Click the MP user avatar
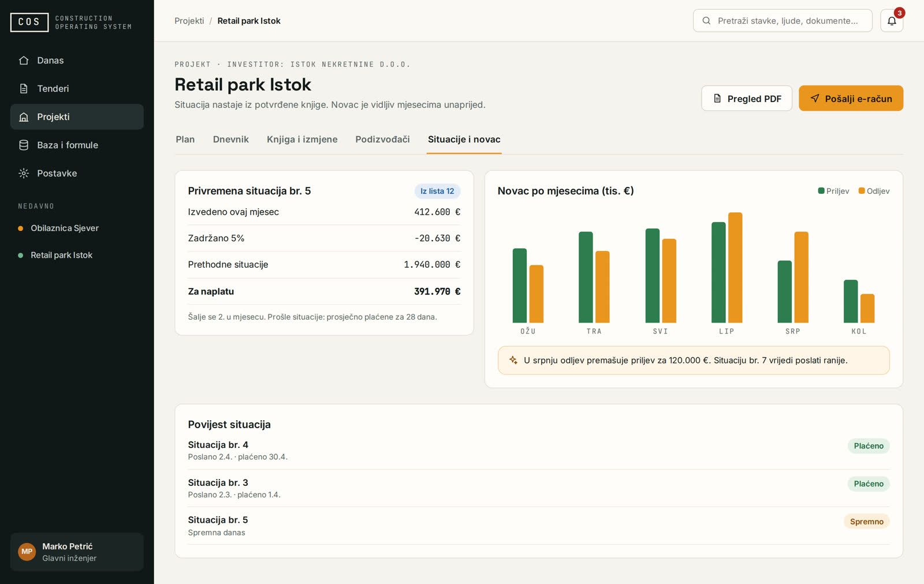This screenshot has height=584, width=924. tap(27, 552)
